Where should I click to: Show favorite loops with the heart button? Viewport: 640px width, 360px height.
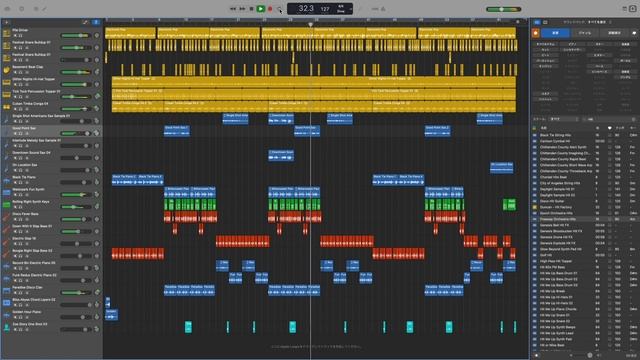coord(634,33)
